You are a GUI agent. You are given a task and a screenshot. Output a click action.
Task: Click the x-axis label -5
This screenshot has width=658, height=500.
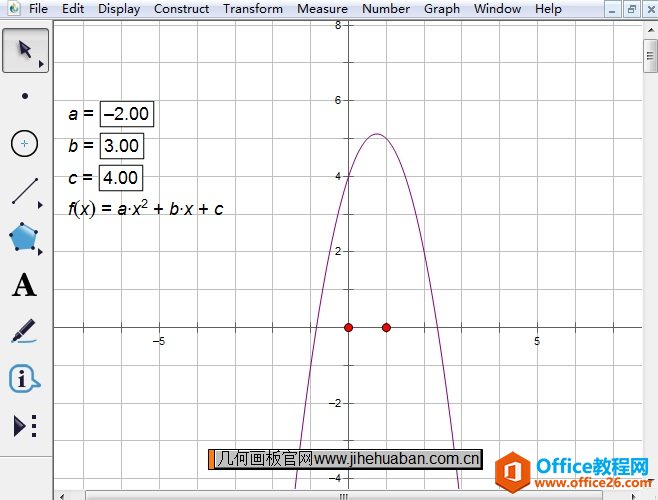click(x=159, y=341)
